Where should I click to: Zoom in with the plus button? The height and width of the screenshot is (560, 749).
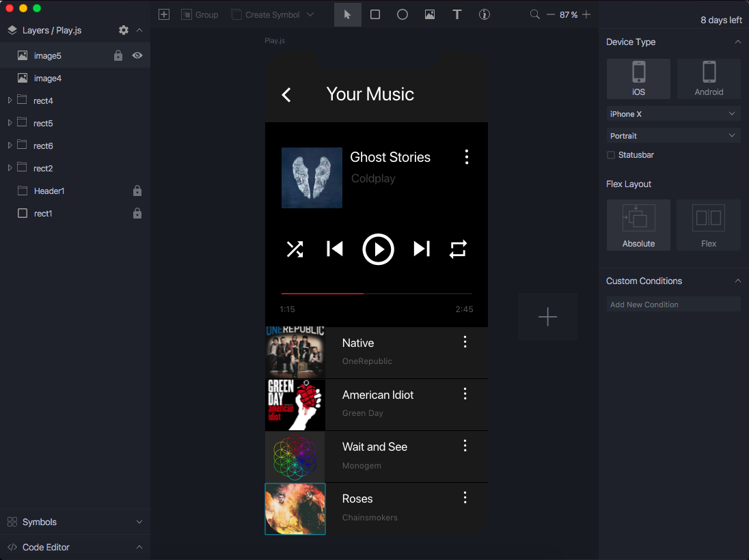point(586,14)
